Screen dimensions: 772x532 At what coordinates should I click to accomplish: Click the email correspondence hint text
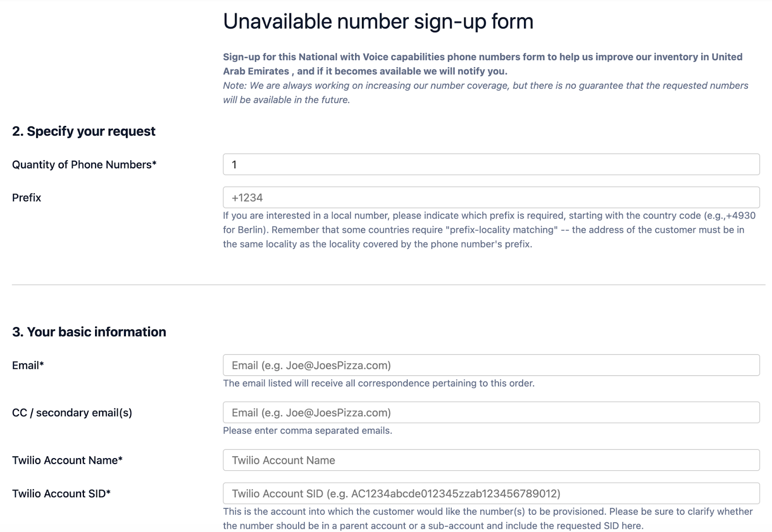[379, 383]
